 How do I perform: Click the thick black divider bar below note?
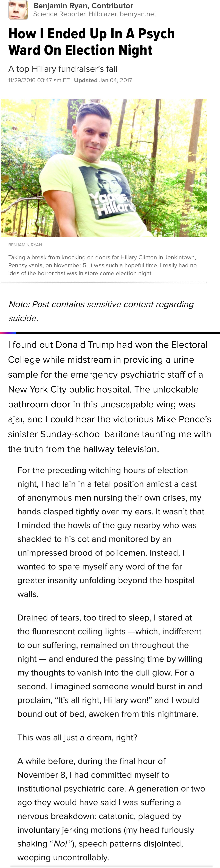point(110,333)
